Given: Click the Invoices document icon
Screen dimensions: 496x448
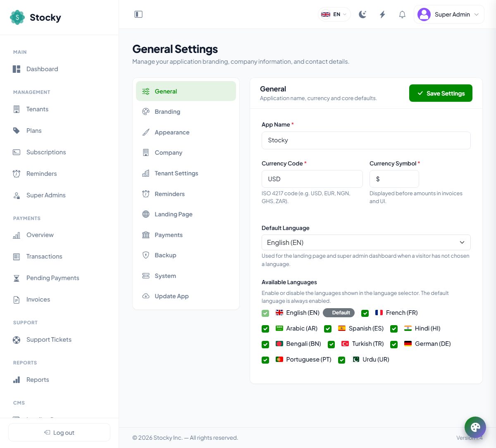Looking at the screenshot, I should [x=17, y=299].
